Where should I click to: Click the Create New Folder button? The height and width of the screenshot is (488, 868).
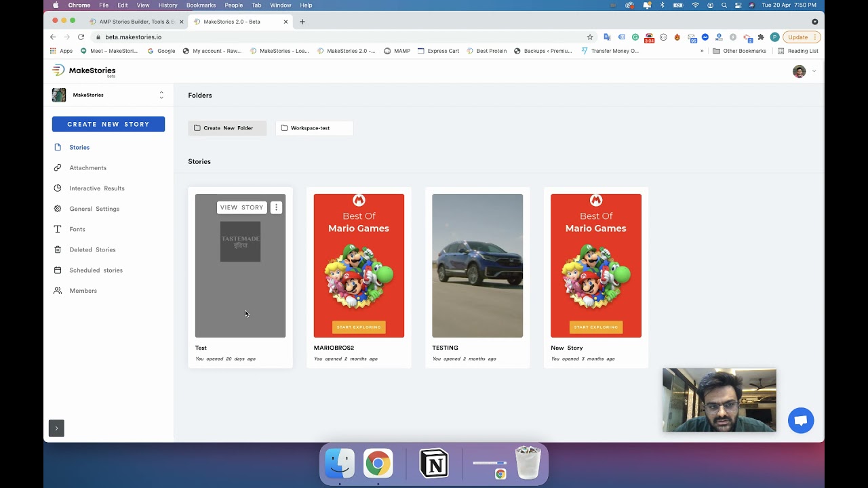click(x=227, y=128)
